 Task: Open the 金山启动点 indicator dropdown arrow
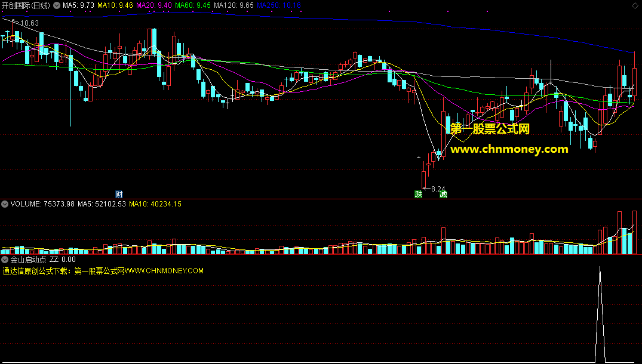tap(5, 260)
